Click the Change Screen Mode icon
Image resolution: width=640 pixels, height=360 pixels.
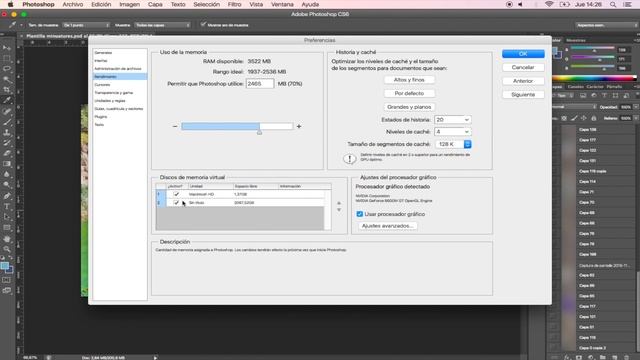pos(7,291)
